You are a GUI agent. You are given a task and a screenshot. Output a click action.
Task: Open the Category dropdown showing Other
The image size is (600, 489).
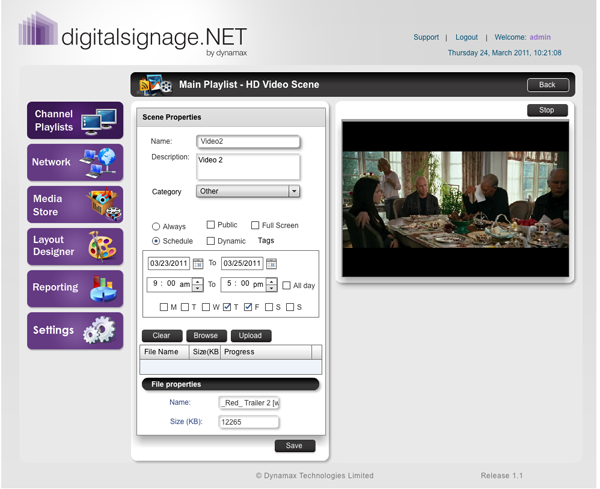(248, 191)
